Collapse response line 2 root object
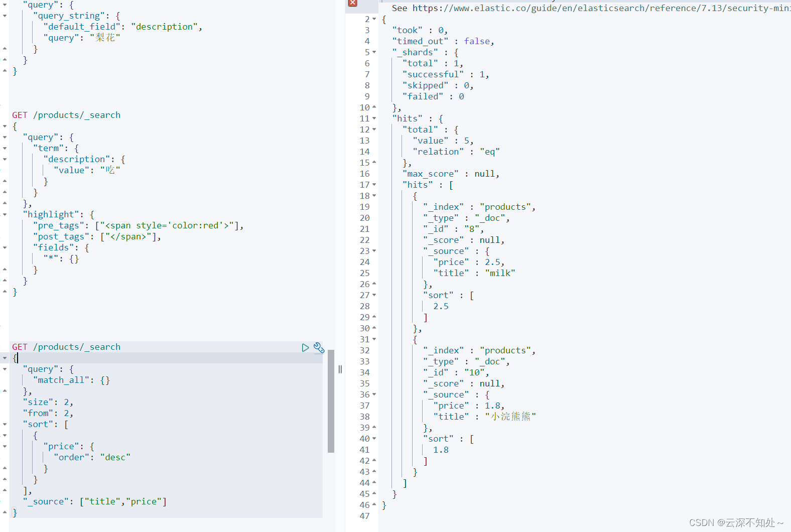 374,19
